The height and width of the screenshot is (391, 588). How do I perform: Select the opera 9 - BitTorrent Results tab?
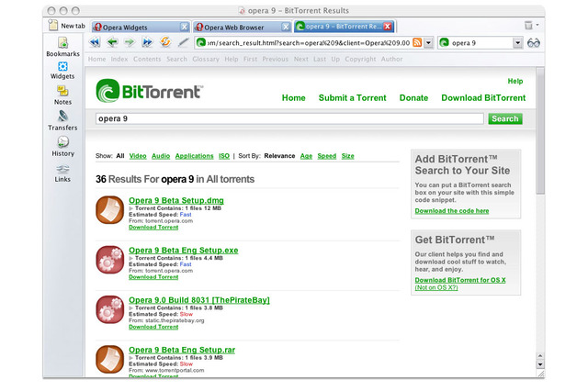pos(345,27)
